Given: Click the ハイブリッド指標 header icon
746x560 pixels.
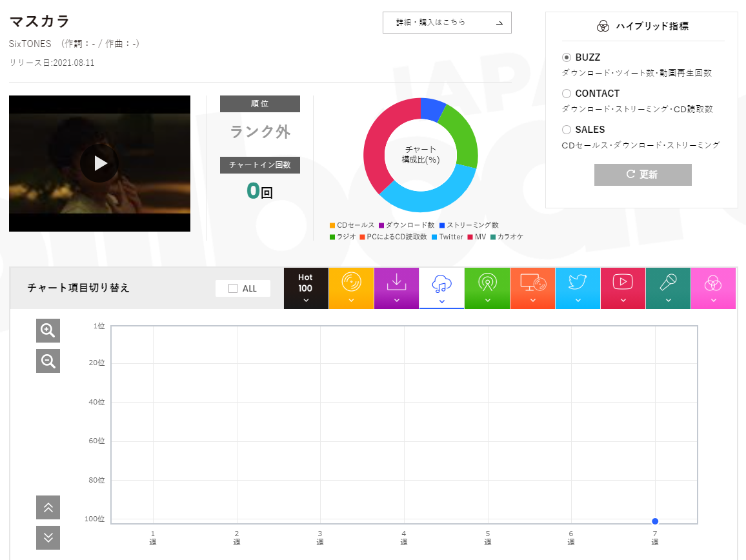Looking at the screenshot, I should pos(603,26).
